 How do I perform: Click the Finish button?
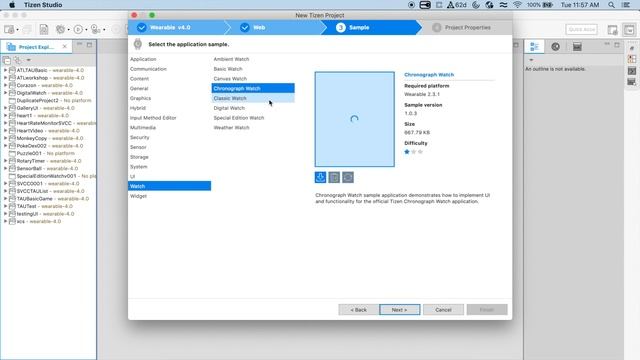coord(487,310)
